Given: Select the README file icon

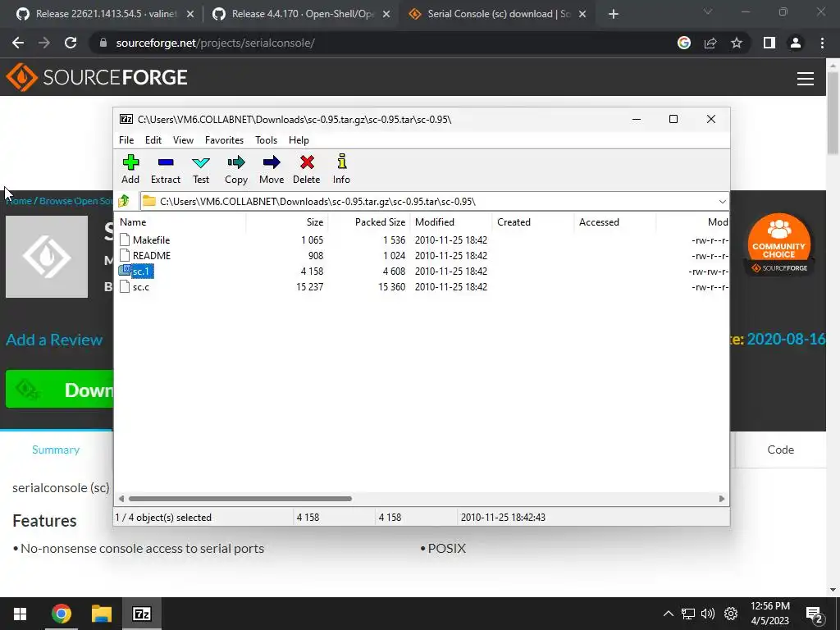Looking at the screenshot, I should point(125,256).
